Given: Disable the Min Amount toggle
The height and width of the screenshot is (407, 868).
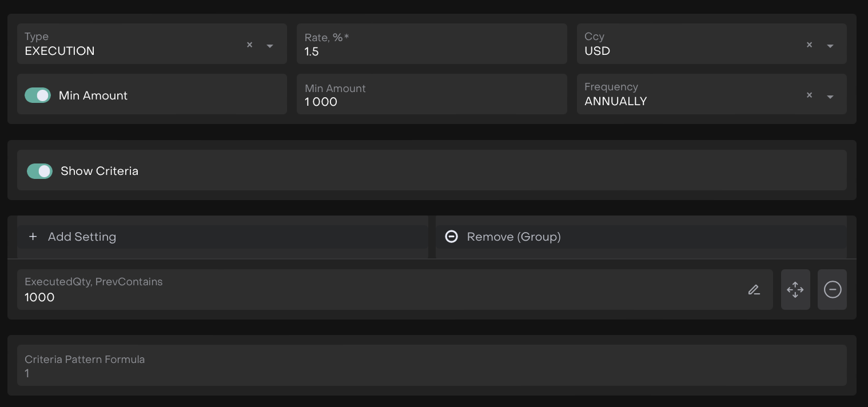Looking at the screenshot, I should coord(38,95).
